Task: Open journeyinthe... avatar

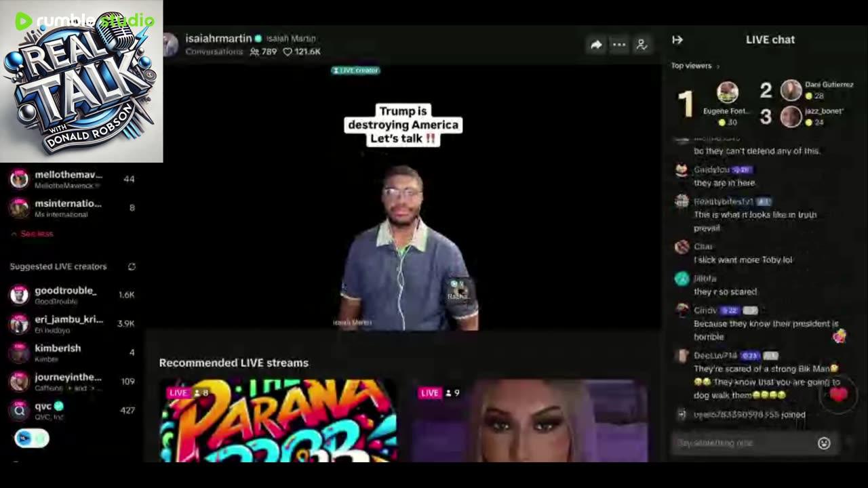Action: (20, 382)
